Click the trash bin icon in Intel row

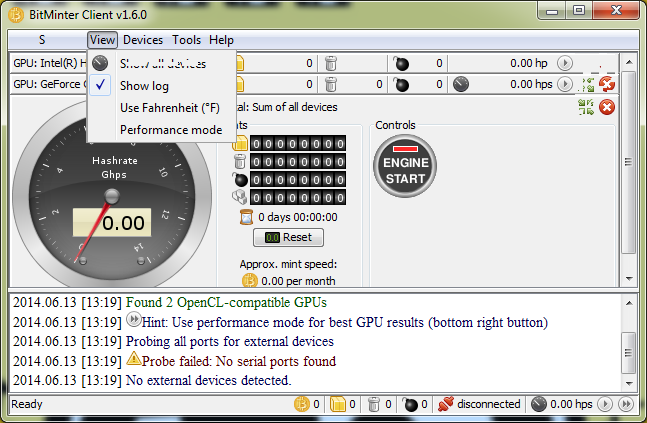click(x=331, y=63)
